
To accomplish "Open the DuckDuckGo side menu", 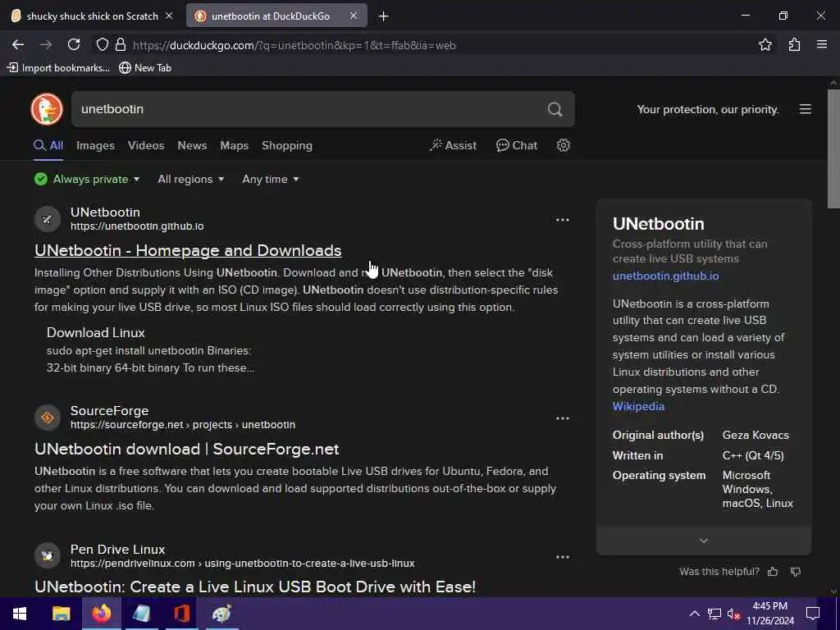I will point(806,109).
